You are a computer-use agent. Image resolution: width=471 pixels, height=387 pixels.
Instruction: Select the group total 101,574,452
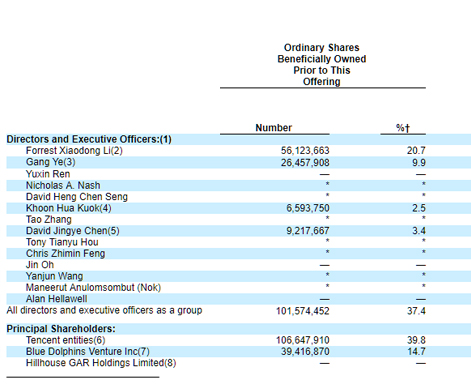click(303, 311)
